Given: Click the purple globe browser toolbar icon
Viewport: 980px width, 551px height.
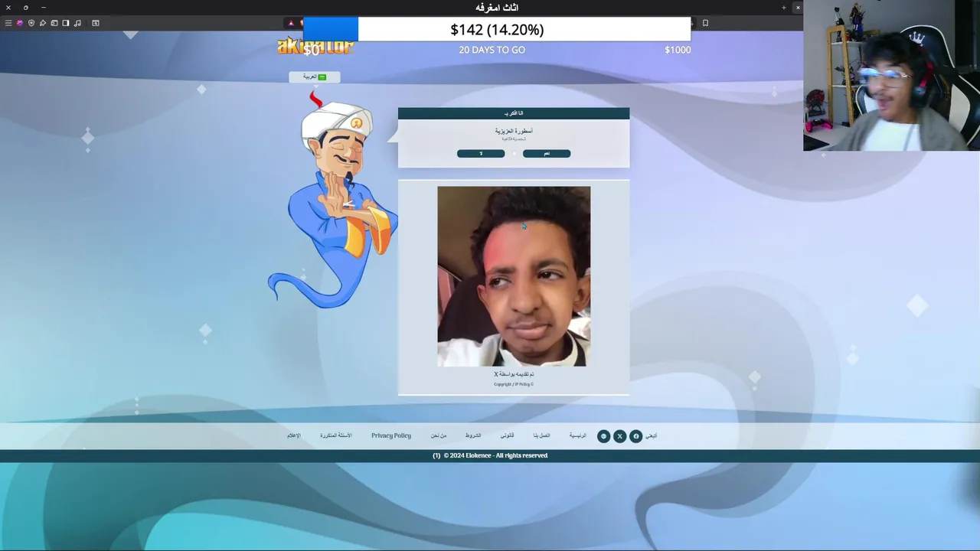Looking at the screenshot, I should [20, 23].
